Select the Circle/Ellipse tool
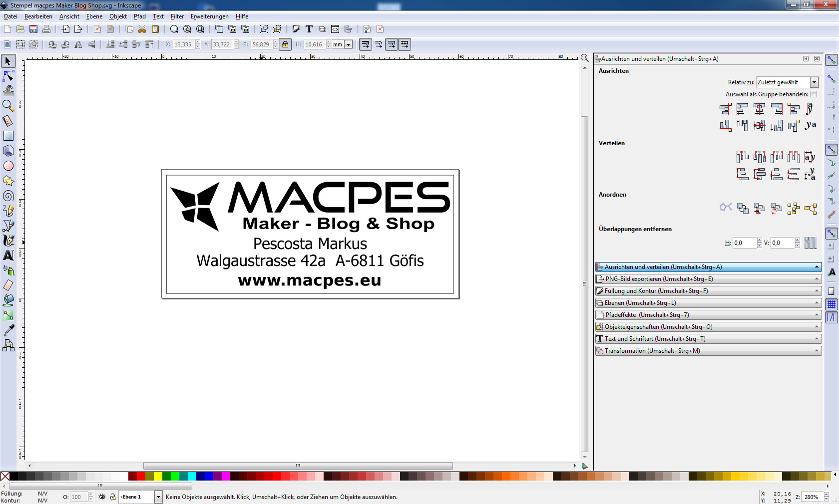The width and height of the screenshot is (839, 504). tap(8, 166)
